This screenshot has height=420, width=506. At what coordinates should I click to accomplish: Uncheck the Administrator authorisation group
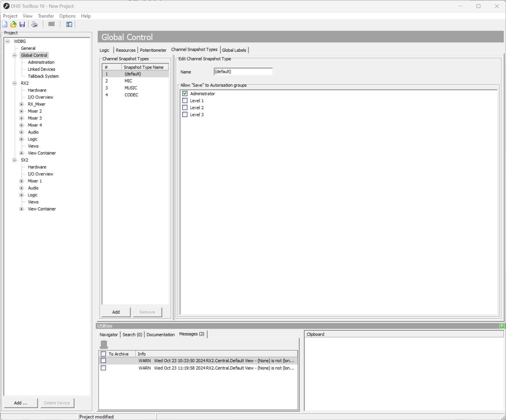coord(185,93)
